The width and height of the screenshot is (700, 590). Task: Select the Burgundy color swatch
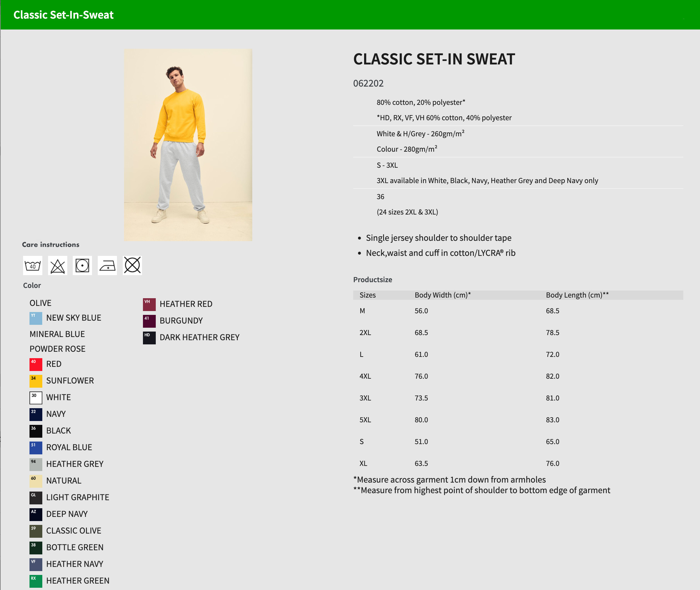[149, 321]
